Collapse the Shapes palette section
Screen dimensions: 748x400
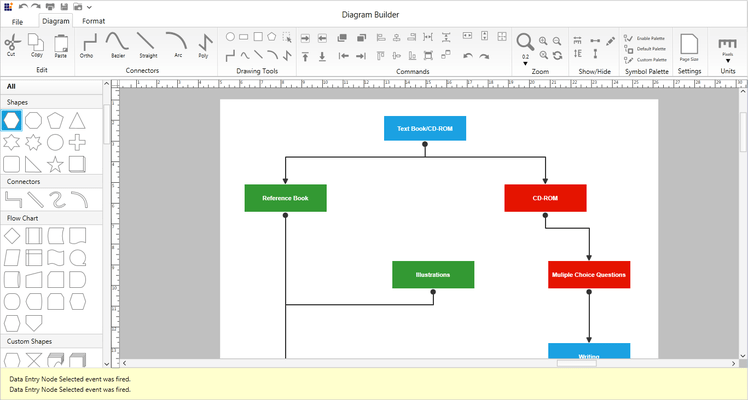[x=52, y=102]
